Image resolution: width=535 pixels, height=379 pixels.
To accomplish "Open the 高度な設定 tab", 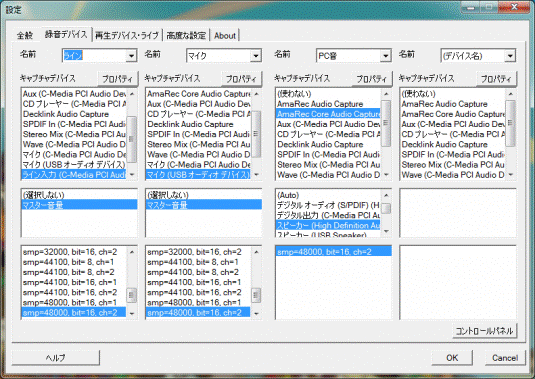I will [x=186, y=35].
